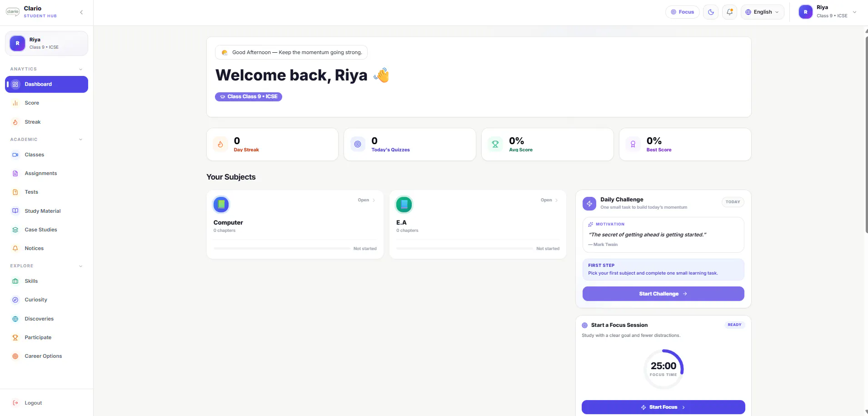Viewport: 868px width, 416px height.
Task: Open Study Material in the sidebar
Action: (x=46, y=211)
